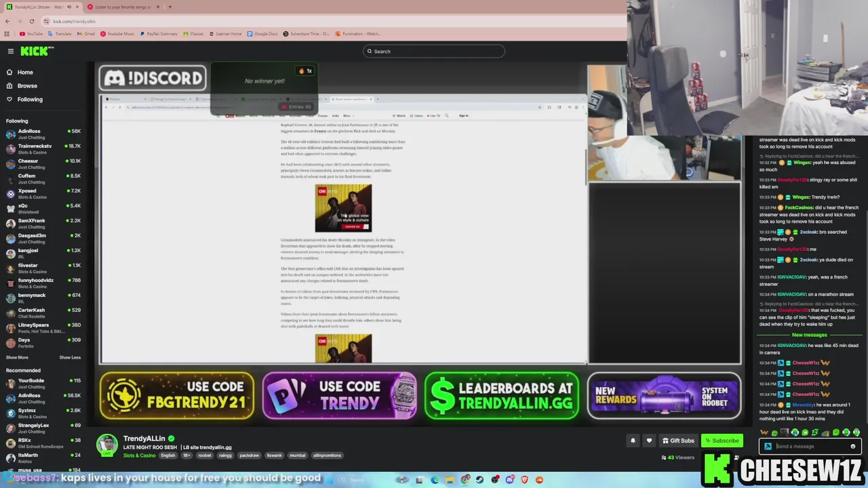Open the Gmail bookmark
This screenshot has width=868, height=488.
(85, 34)
